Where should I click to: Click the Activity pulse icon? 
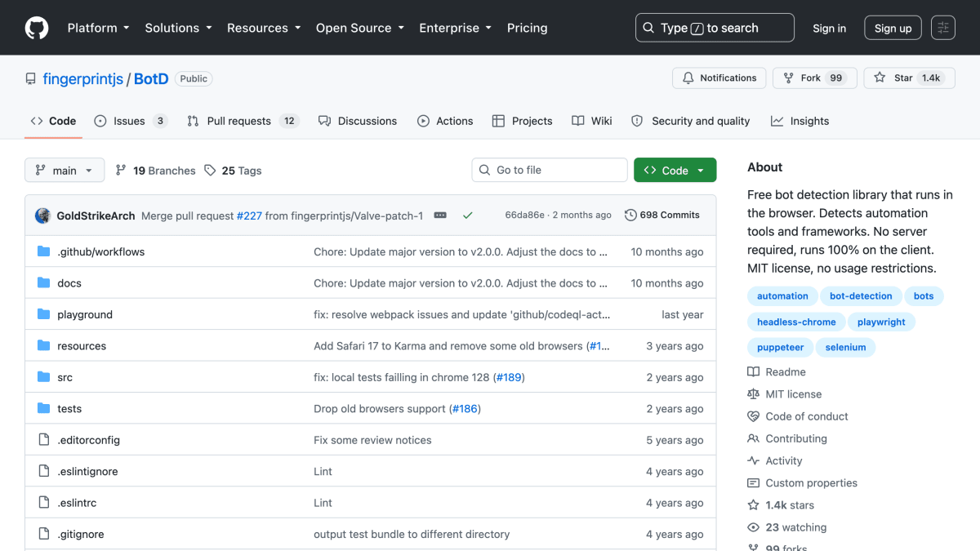pyautogui.click(x=753, y=461)
